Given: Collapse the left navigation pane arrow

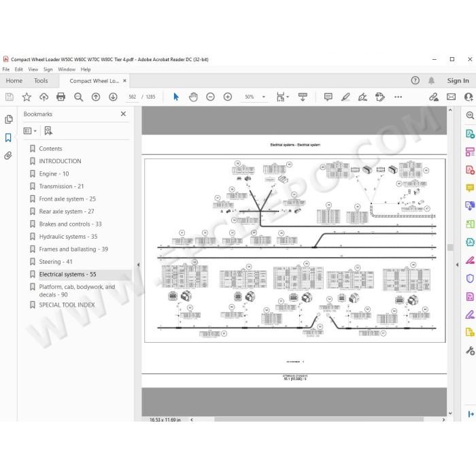Looking at the screenshot, I should tap(138, 265).
